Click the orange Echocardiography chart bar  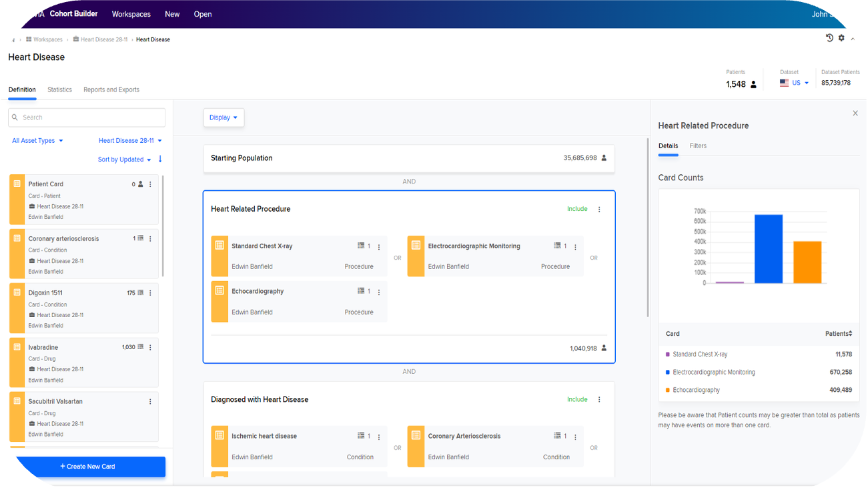807,262
